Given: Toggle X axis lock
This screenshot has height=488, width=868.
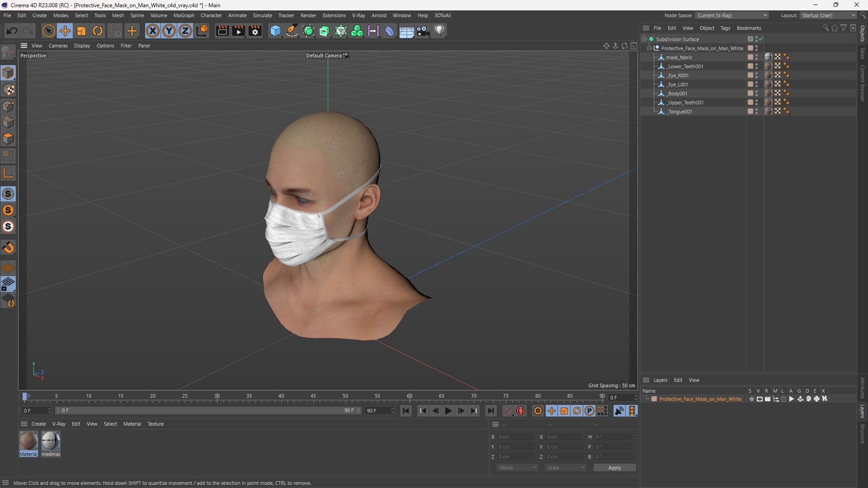Looking at the screenshot, I should [x=153, y=31].
